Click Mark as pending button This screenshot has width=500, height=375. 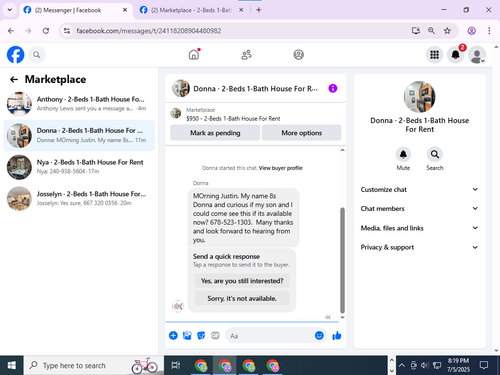[215, 133]
